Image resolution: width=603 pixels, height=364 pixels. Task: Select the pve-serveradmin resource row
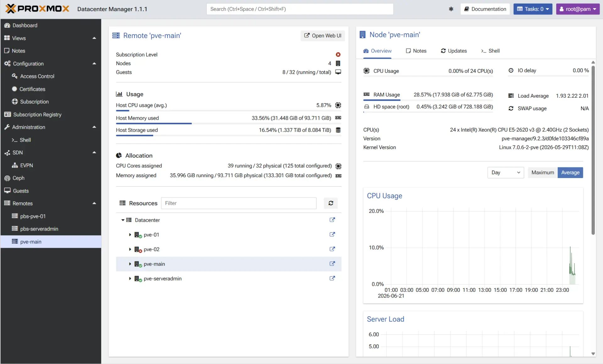coord(229,279)
